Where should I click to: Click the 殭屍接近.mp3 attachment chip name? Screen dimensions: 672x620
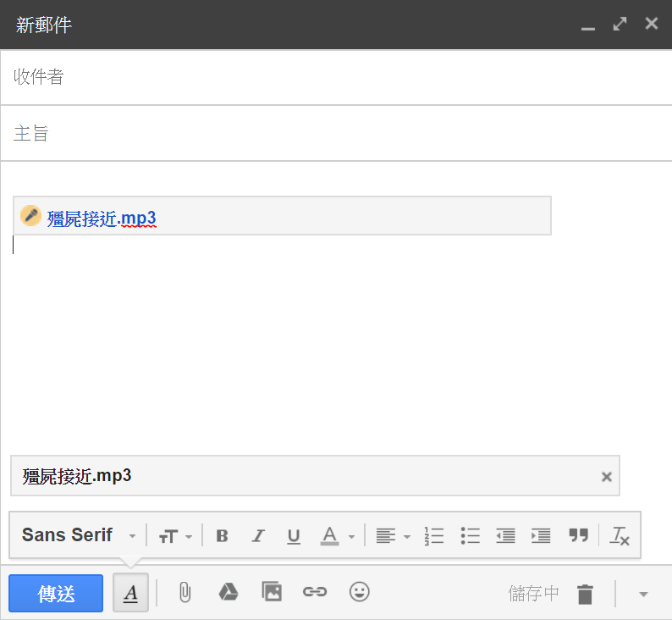click(77, 476)
